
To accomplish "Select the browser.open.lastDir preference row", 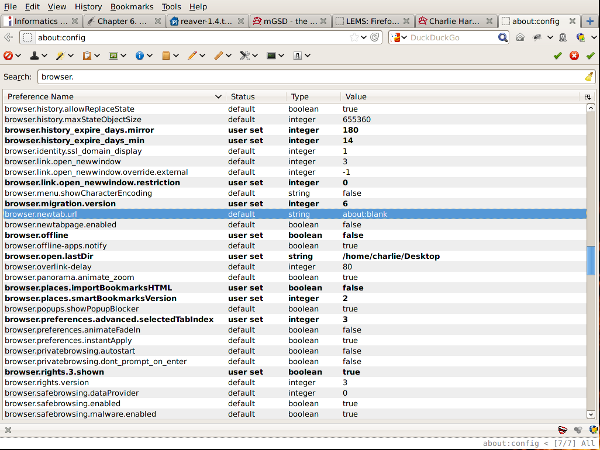I will 295,256.
